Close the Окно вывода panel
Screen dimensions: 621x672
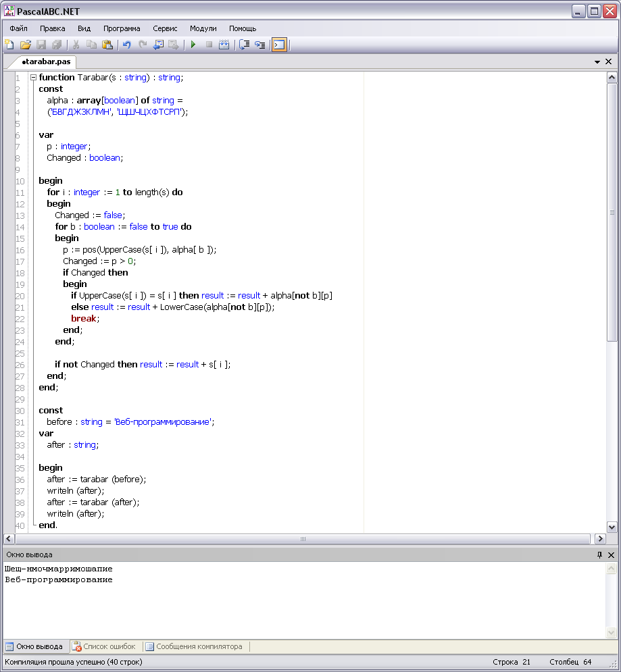tap(611, 554)
